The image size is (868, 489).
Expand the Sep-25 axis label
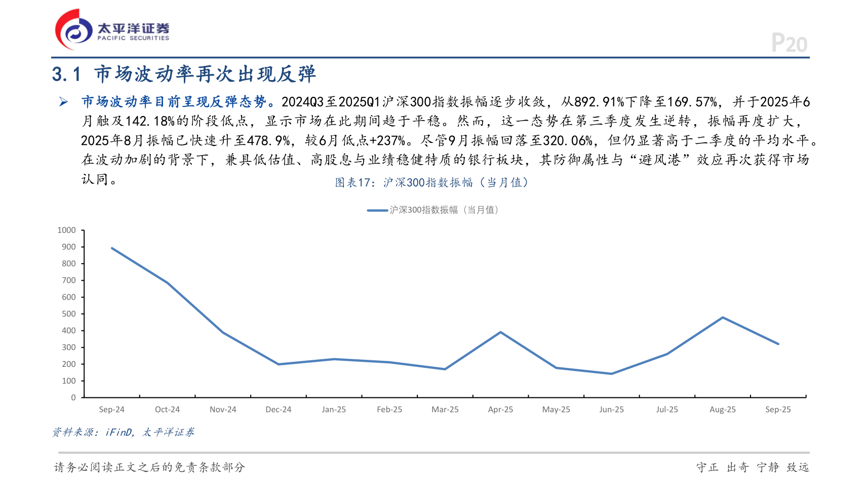pyautogui.click(x=778, y=409)
